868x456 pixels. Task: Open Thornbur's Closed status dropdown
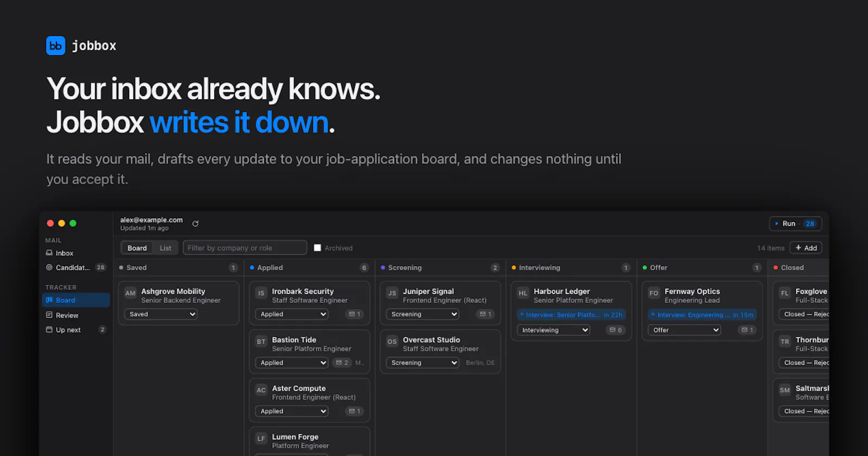pyautogui.click(x=804, y=363)
